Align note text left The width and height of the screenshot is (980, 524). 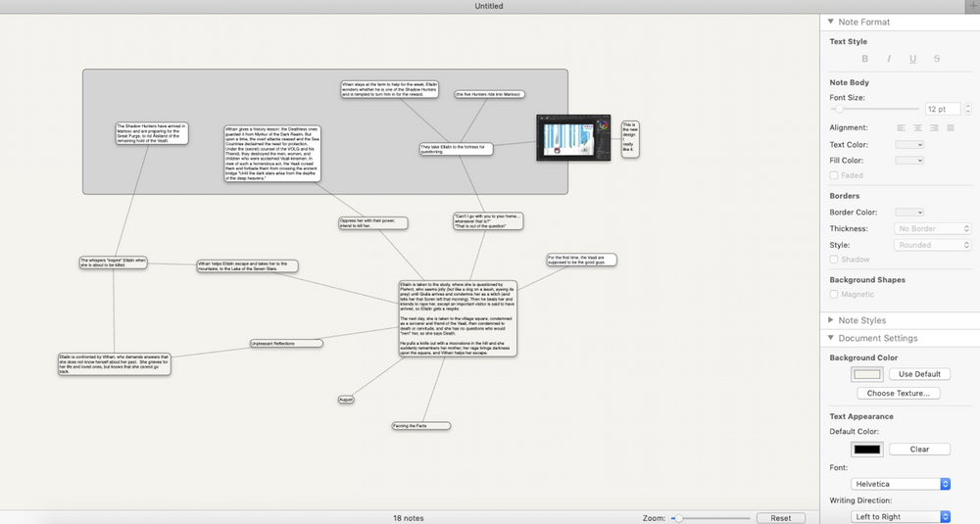tap(903, 127)
